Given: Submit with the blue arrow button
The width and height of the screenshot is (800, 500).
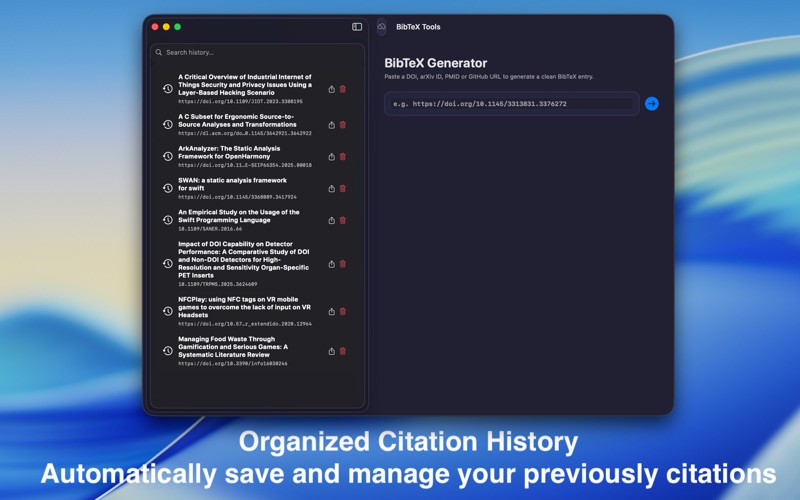Looking at the screenshot, I should click(x=652, y=104).
